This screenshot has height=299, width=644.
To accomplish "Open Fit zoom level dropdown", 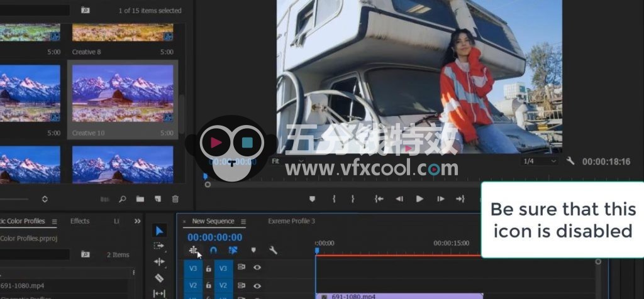I will coord(287,161).
